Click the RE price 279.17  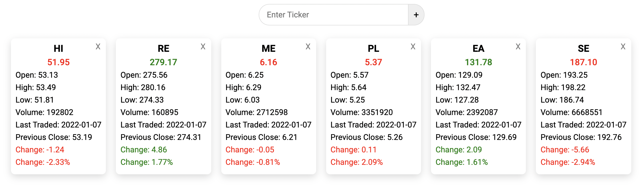(x=164, y=62)
